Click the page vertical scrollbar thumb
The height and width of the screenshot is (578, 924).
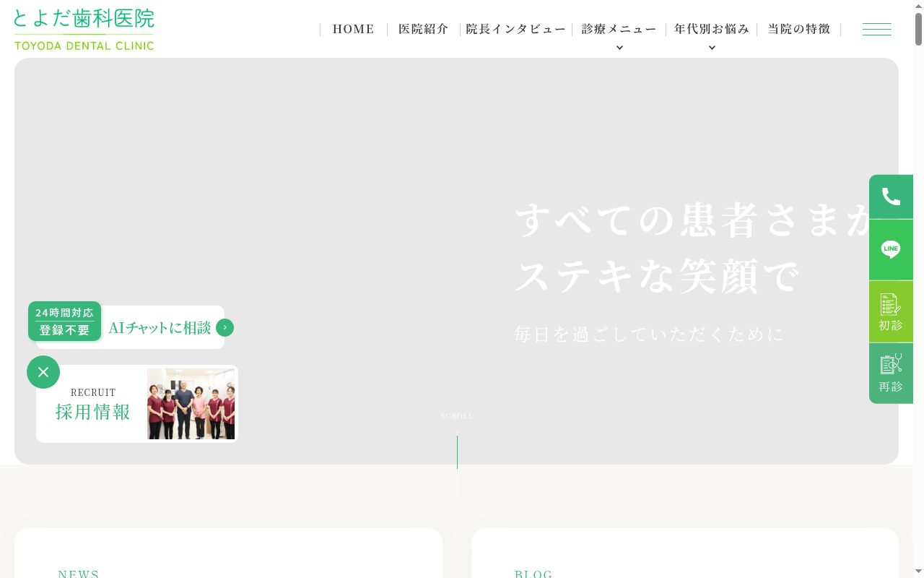click(918, 29)
